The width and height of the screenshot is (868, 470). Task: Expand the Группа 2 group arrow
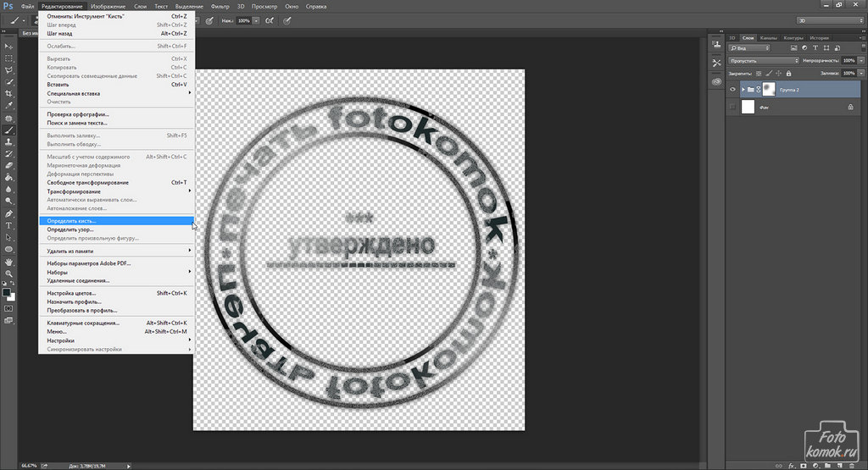(743, 90)
